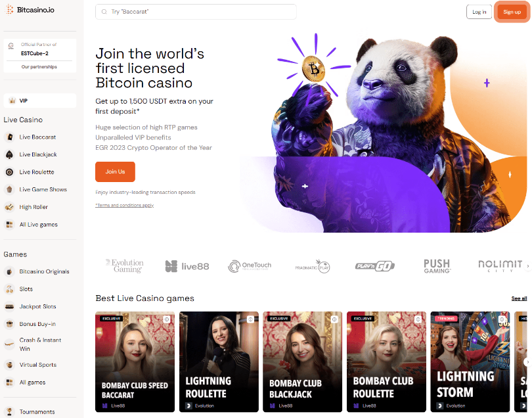Image resolution: width=532 pixels, height=418 pixels.
Task: Click info icon on Bombay Club Blackjack card
Action: [334, 319]
